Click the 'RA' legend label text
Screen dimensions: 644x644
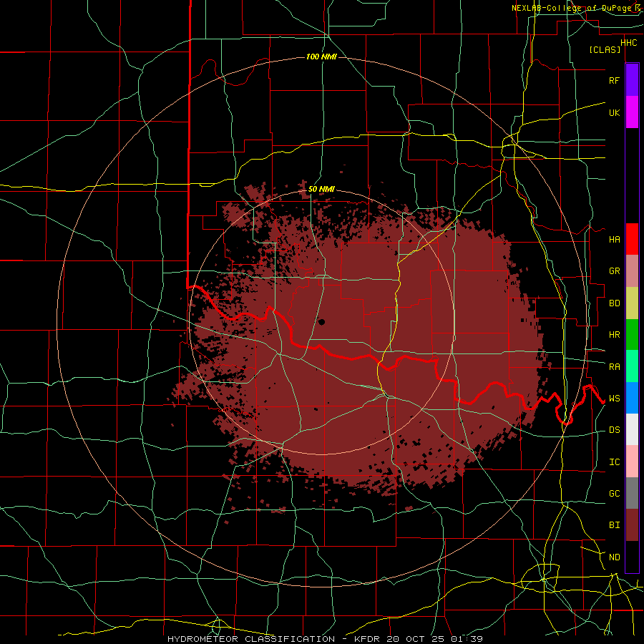pos(614,367)
